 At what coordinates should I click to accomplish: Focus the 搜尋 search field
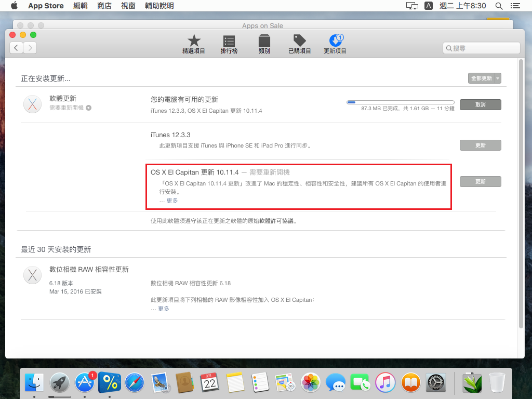[482, 48]
